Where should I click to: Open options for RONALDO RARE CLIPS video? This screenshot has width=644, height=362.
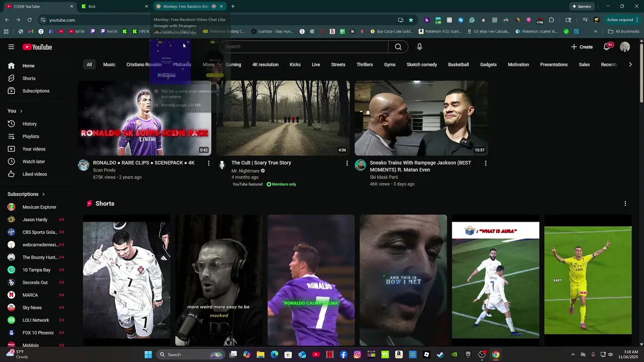point(209,163)
